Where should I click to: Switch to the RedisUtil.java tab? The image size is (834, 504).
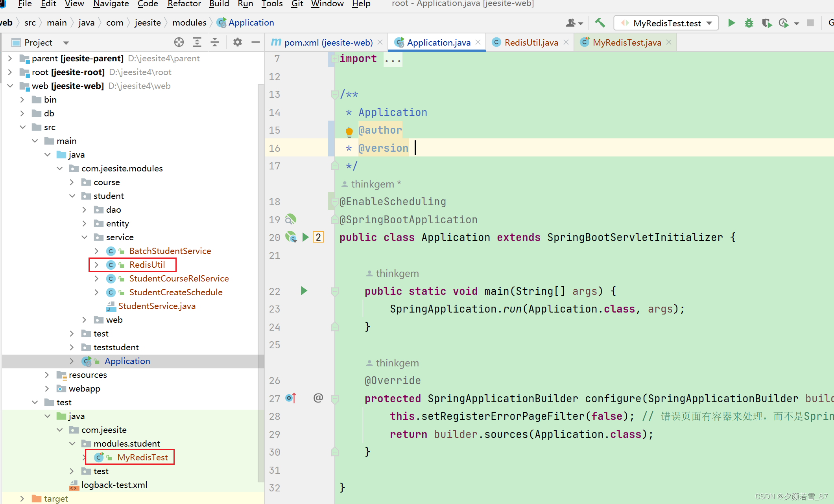pyautogui.click(x=531, y=42)
